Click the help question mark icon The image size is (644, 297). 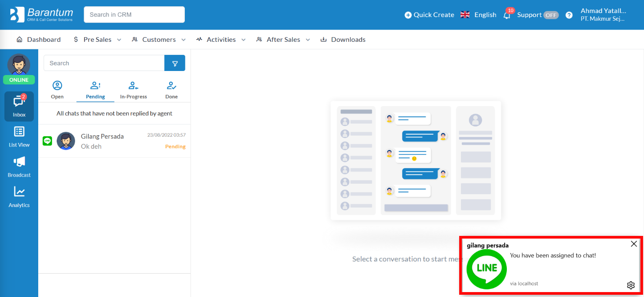coord(569,15)
